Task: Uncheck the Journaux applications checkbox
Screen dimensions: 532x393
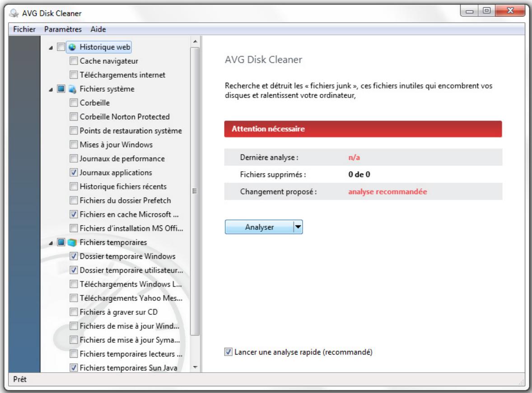Action: (74, 173)
